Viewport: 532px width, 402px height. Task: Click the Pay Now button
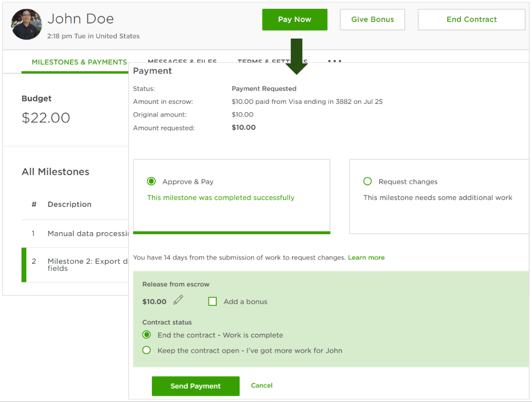295,20
